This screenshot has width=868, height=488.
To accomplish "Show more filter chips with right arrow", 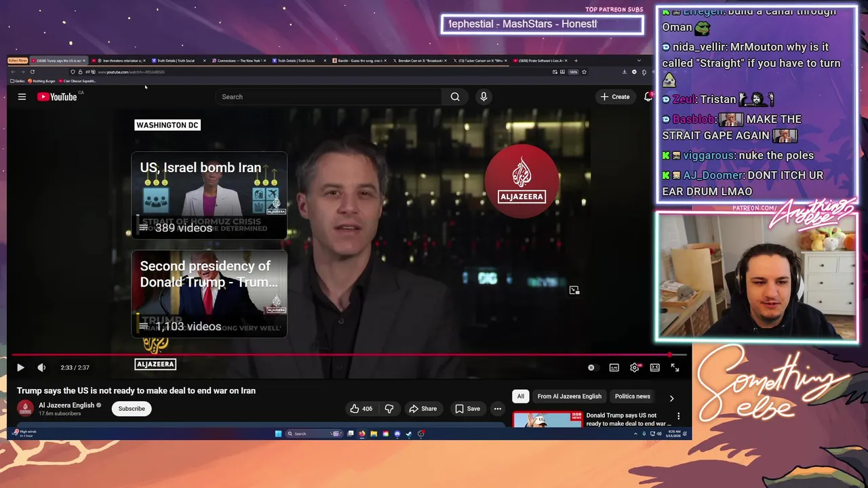I will 671,399.
